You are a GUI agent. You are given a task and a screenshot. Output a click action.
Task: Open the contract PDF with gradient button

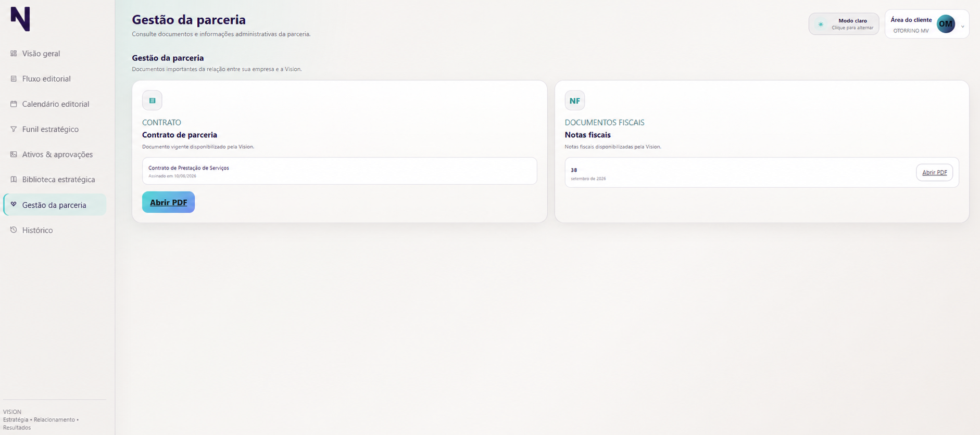(x=168, y=202)
